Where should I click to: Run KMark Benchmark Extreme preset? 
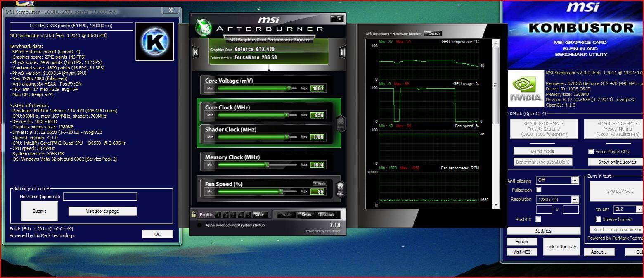tap(544, 129)
